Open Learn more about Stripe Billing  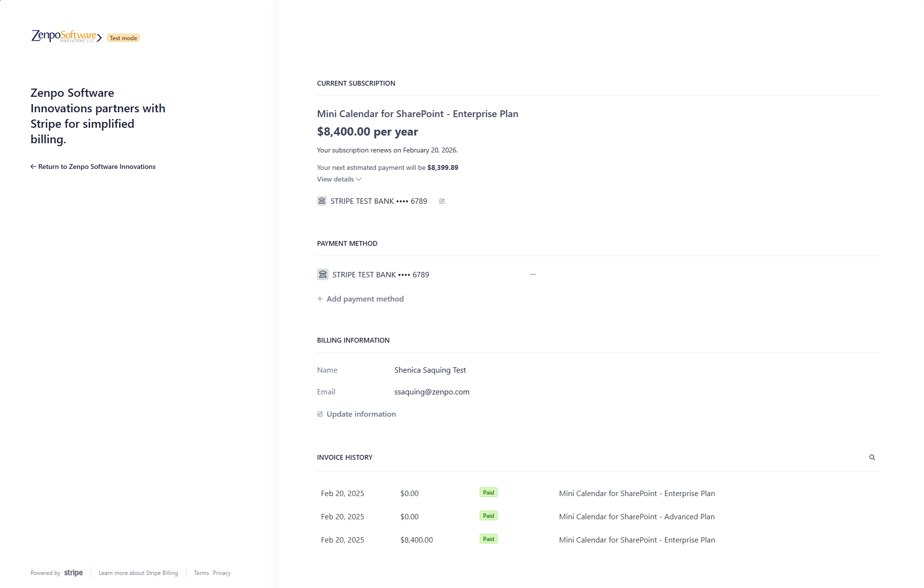click(x=138, y=573)
